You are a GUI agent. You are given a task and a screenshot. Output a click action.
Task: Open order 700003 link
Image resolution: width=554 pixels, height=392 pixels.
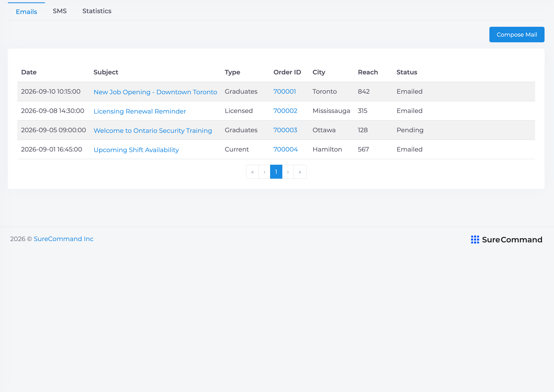[x=285, y=130]
